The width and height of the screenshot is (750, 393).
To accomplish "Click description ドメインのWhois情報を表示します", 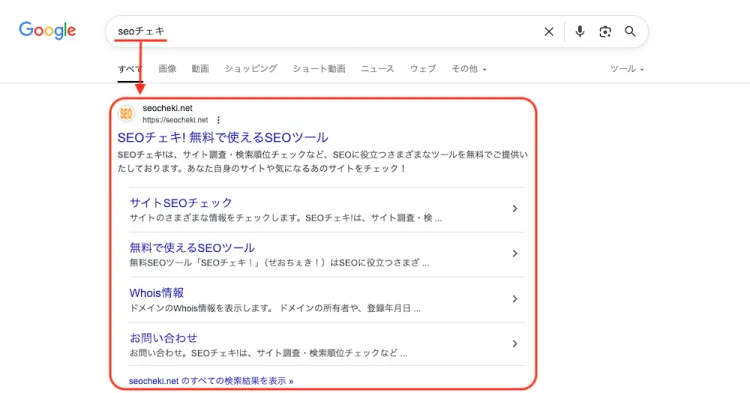I will (275, 308).
